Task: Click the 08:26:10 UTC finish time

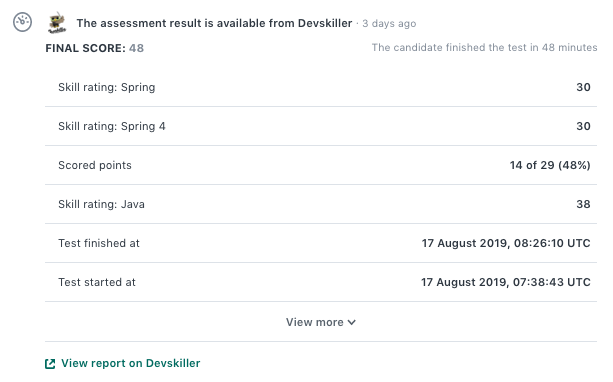Action: [552, 243]
